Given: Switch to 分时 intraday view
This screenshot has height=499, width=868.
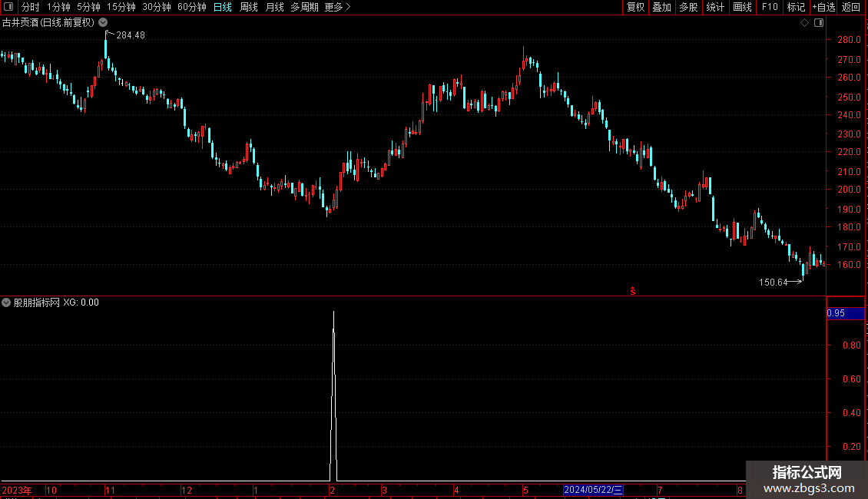Looking at the screenshot, I should point(31,7).
